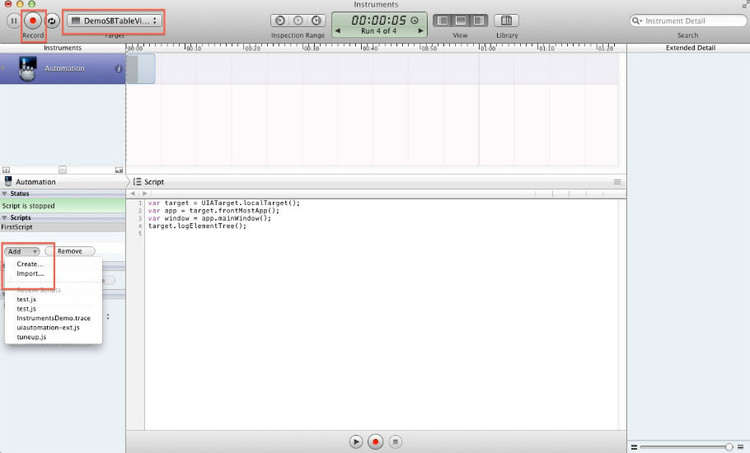Collapse the Status section triangle
750x453 pixels.
(x=4, y=193)
